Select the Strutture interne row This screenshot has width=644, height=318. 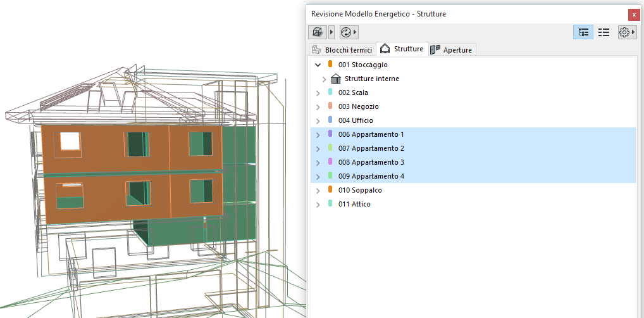(x=473, y=79)
